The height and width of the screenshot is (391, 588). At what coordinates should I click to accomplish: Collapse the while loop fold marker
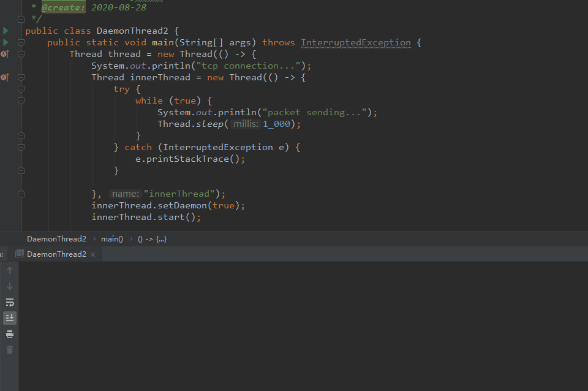click(x=21, y=101)
